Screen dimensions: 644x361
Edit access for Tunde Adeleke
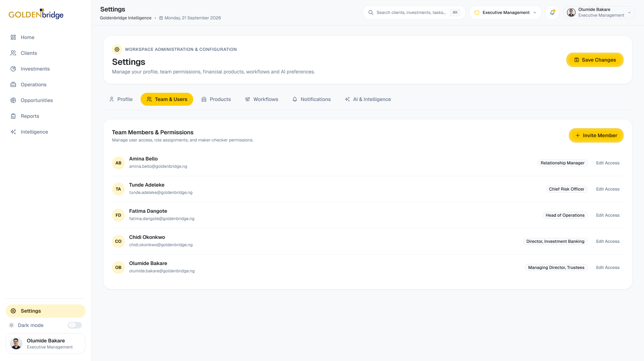[x=608, y=189]
